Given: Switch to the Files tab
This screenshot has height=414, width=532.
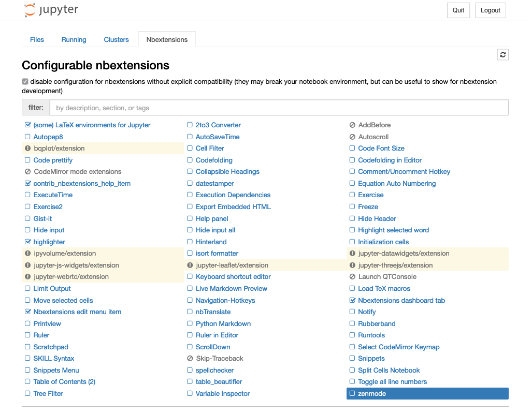Looking at the screenshot, I should pyautogui.click(x=37, y=40).
